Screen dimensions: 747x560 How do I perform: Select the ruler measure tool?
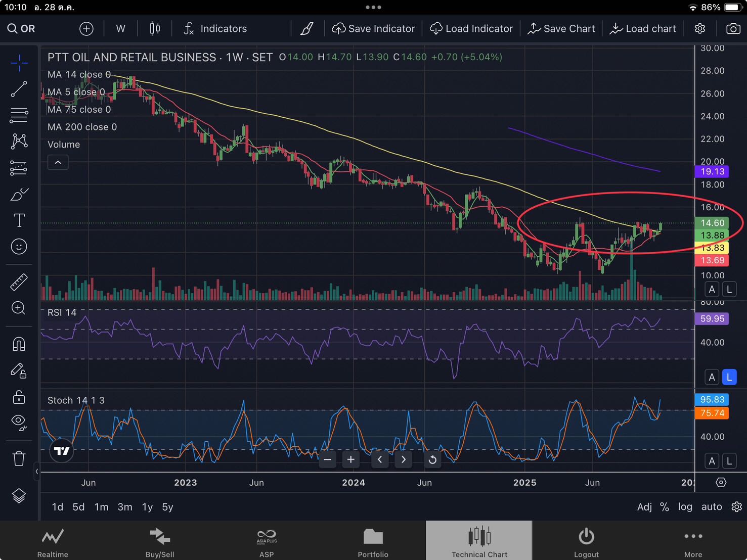point(19,282)
